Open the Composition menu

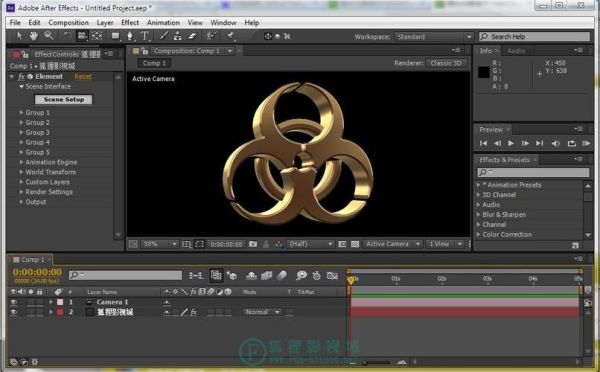click(68, 23)
